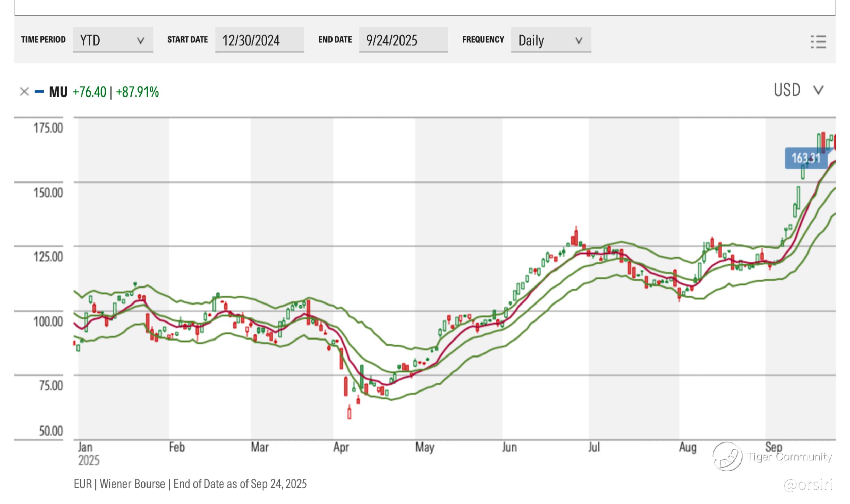The image size is (850, 504).
Task: Click the Jul month axis label
Action: 594,447
